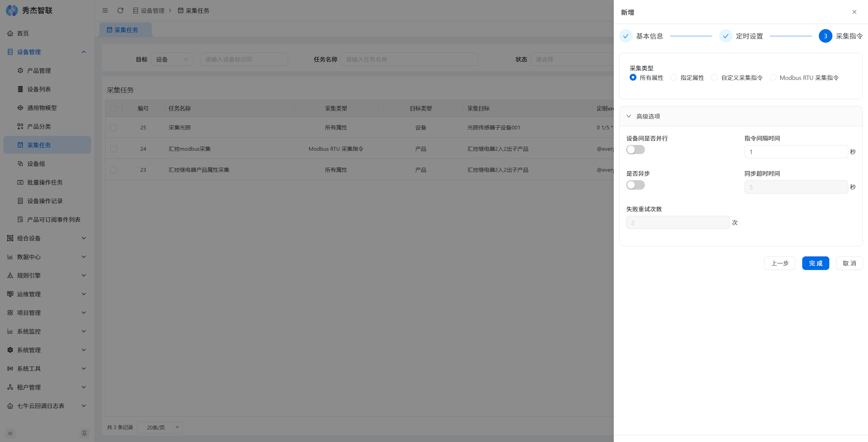Close the 新增 drawer with X
The width and height of the screenshot is (868, 442).
tap(854, 12)
